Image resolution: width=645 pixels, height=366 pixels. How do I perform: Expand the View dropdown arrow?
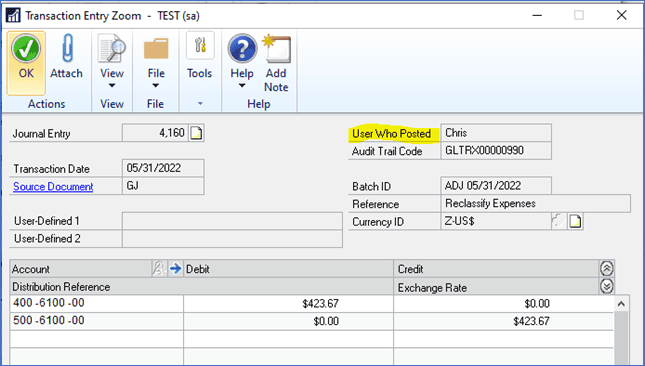point(111,86)
